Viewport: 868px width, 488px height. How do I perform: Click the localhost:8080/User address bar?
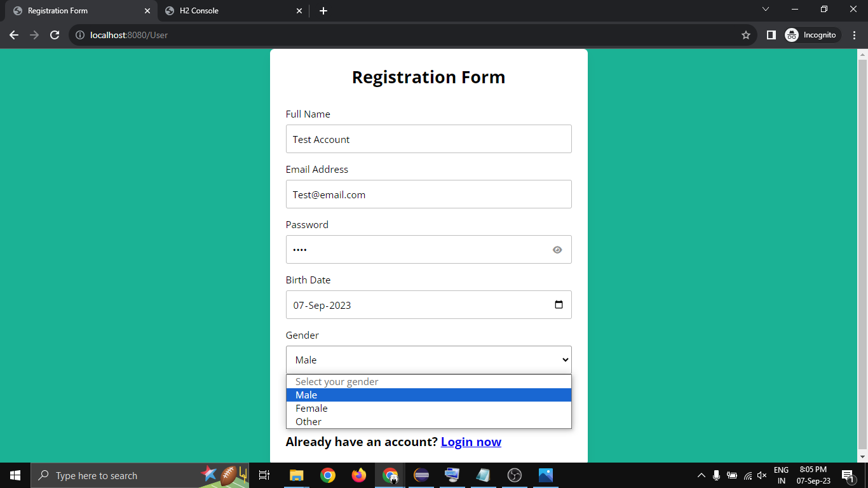(413, 35)
